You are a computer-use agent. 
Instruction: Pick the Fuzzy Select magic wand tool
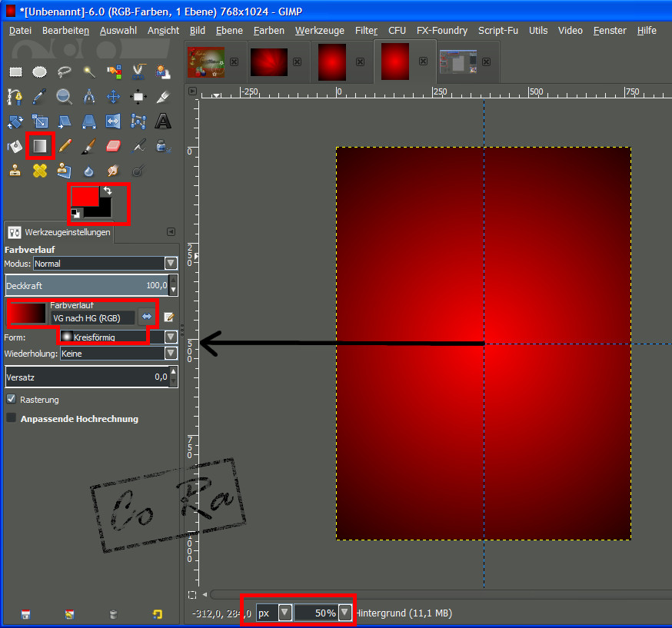pyautogui.click(x=89, y=72)
